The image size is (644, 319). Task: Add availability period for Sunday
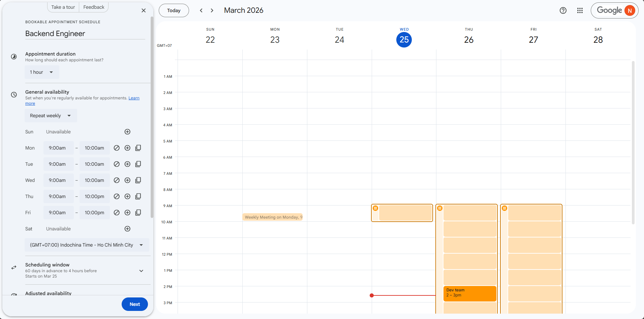pos(127,132)
